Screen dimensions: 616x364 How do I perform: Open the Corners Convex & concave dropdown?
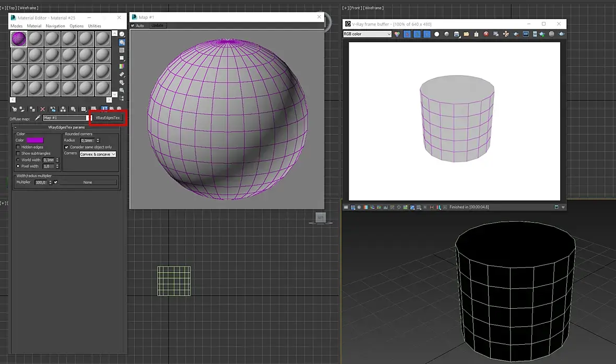click(x=98, y=154)
